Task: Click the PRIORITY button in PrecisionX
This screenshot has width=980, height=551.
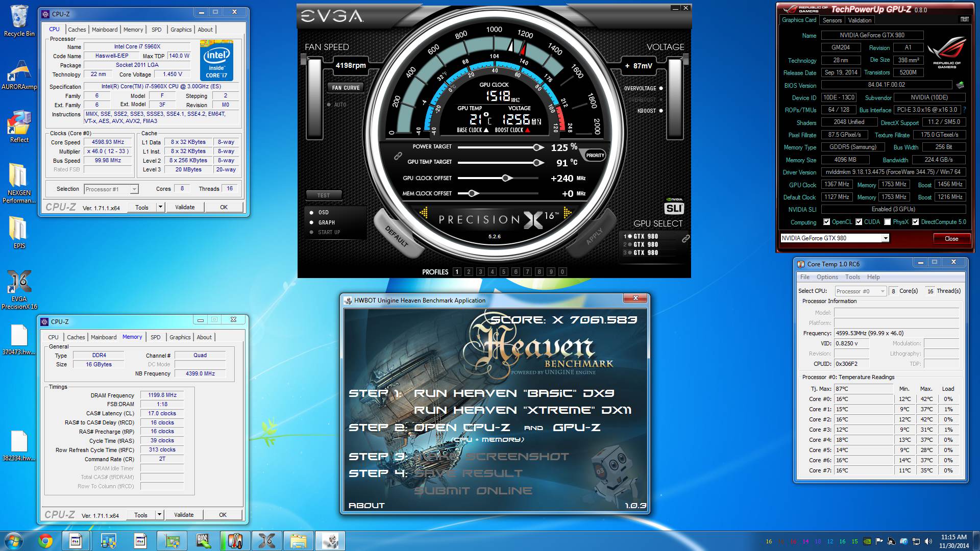Action: point(595,156)
